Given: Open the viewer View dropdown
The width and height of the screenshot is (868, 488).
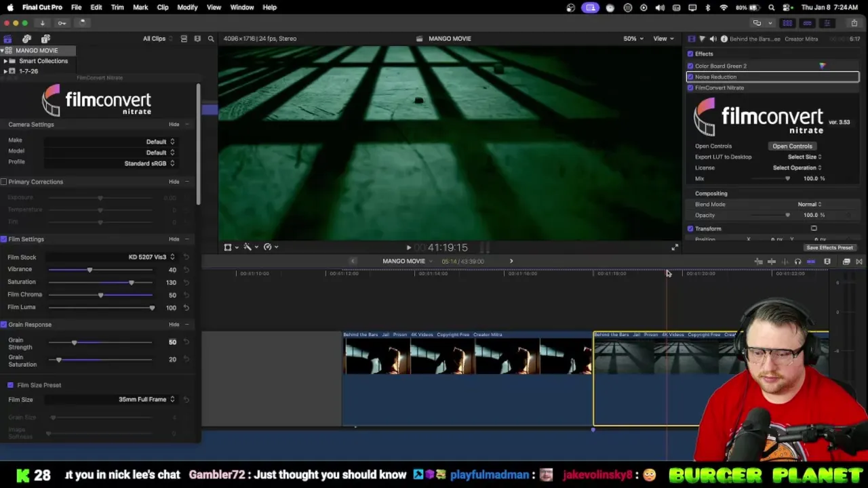Looking at the screenshot, I should [x=662, y=39].
